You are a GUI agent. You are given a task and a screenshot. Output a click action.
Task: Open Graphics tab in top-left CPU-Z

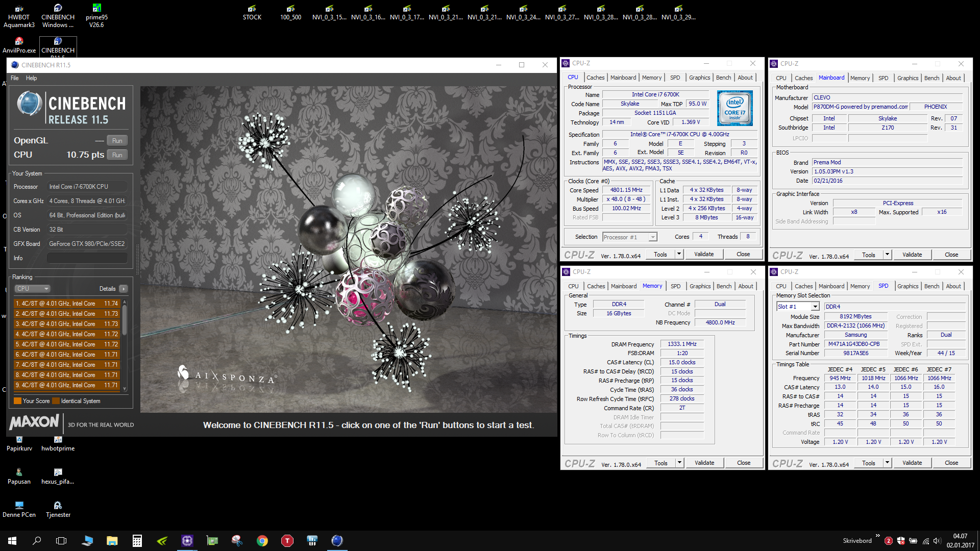699,78
